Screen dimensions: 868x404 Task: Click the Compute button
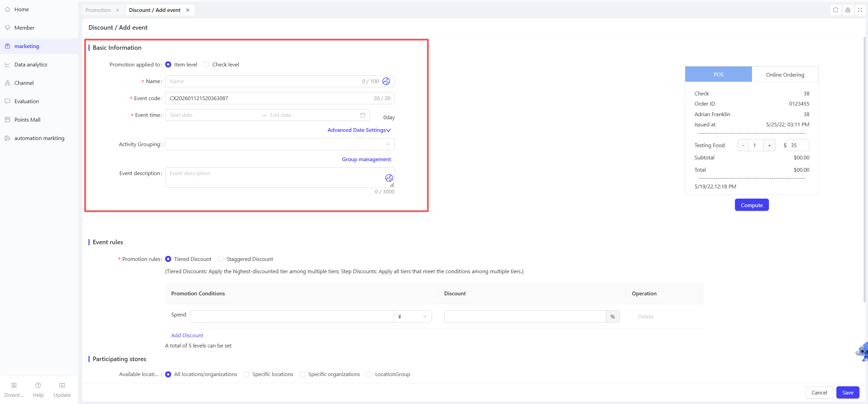pyautogui.click(x=752, y=205)
